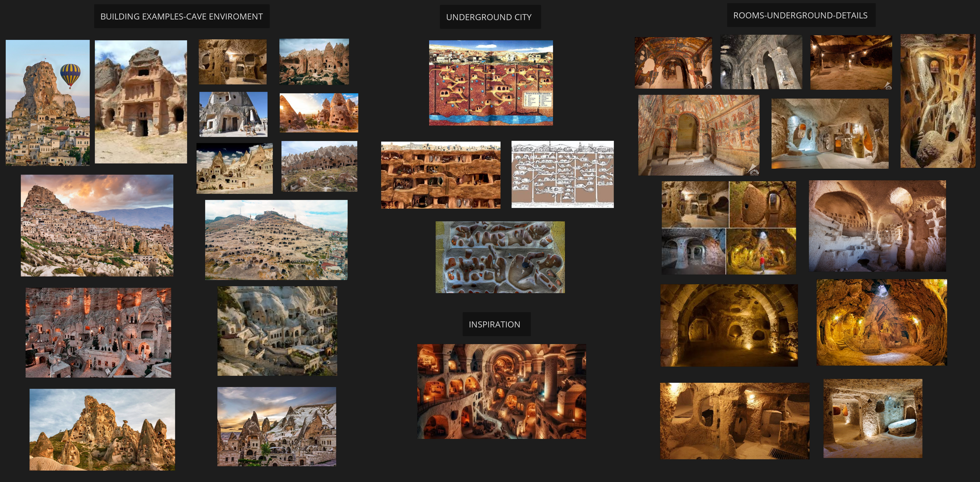This screenshot has width=980, height=482.
Task: Click the grey stone columns church interior
Action: (x=761, y=62)
